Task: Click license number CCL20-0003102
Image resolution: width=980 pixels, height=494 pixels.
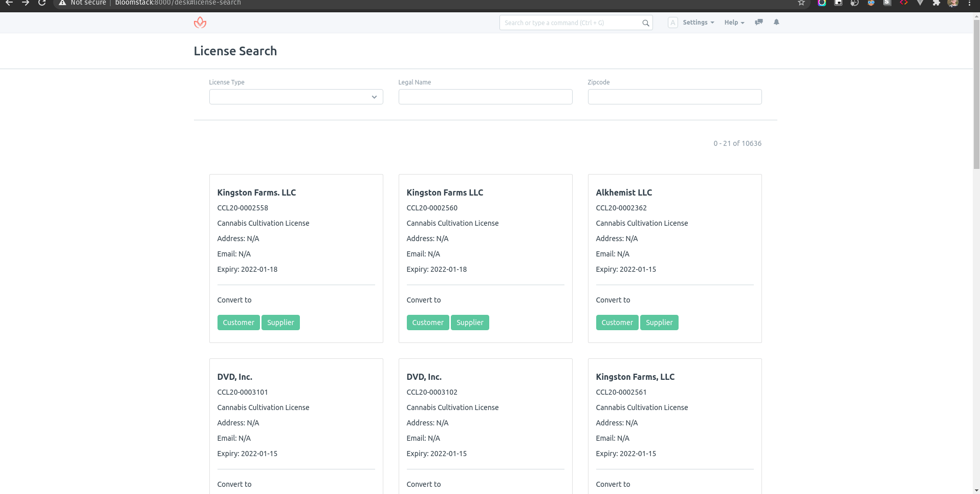Action: point(432,392)
